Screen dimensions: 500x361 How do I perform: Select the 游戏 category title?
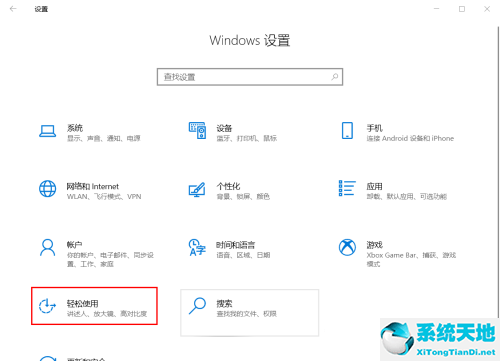point(374,245)
